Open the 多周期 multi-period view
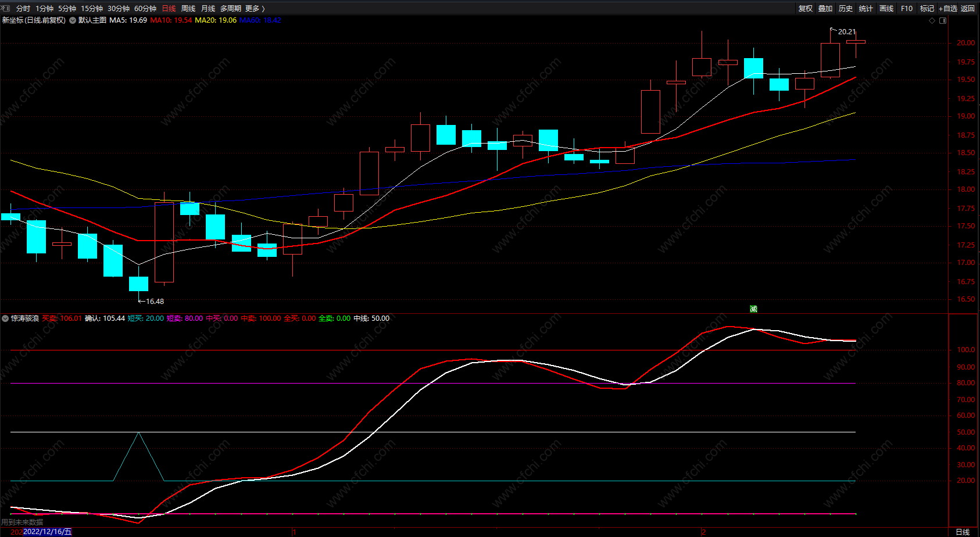The height and width of the screenshot is (537, 980). pos(231,9)
